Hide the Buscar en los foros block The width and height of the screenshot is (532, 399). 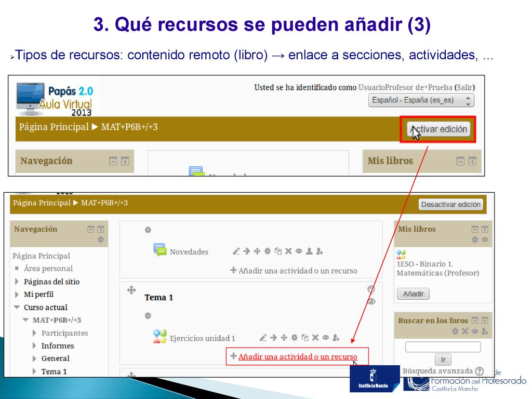pyautogui.click(x=475, y=331)
